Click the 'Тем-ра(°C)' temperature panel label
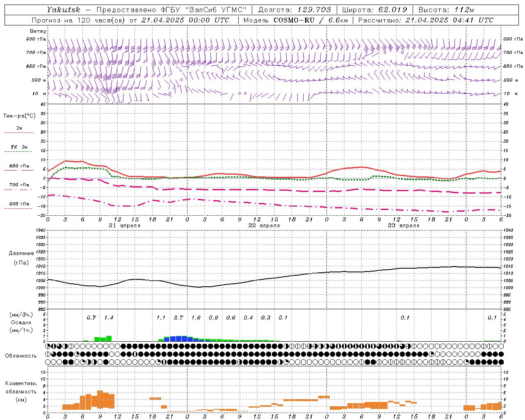The height and width of the screenshot is (420, 525). click(x=19, y=116)
